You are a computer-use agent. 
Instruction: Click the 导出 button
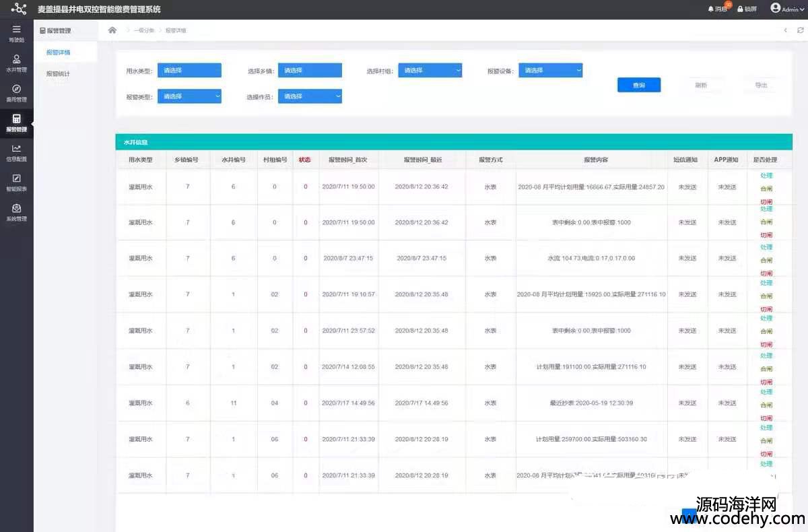pos(761,85)
